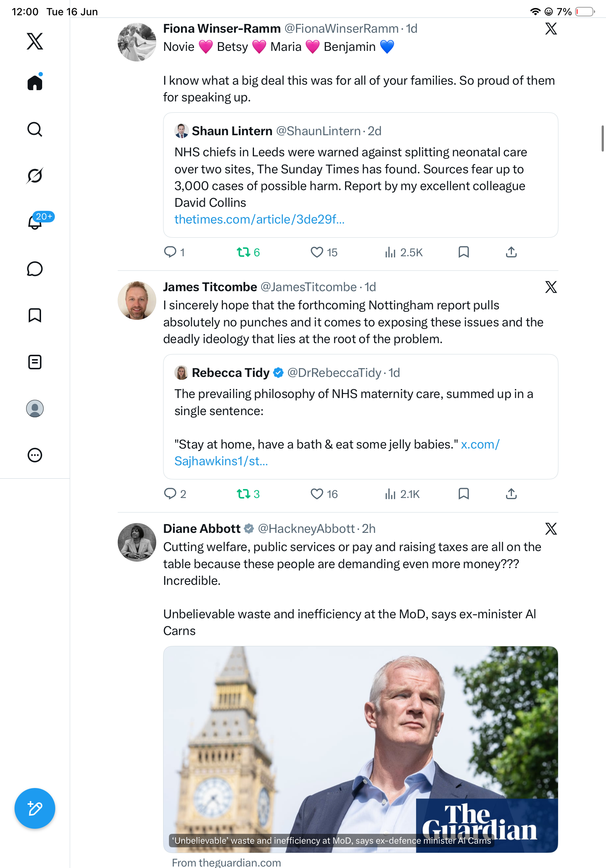Open Grok from the sidebar

pos(35,176)
